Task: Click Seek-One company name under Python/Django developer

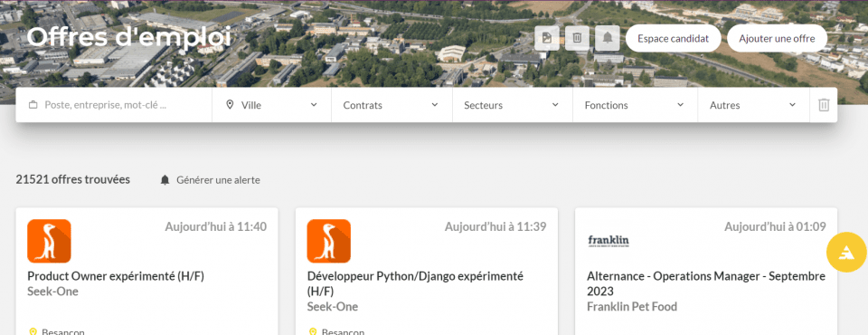Action: (332, 307)
